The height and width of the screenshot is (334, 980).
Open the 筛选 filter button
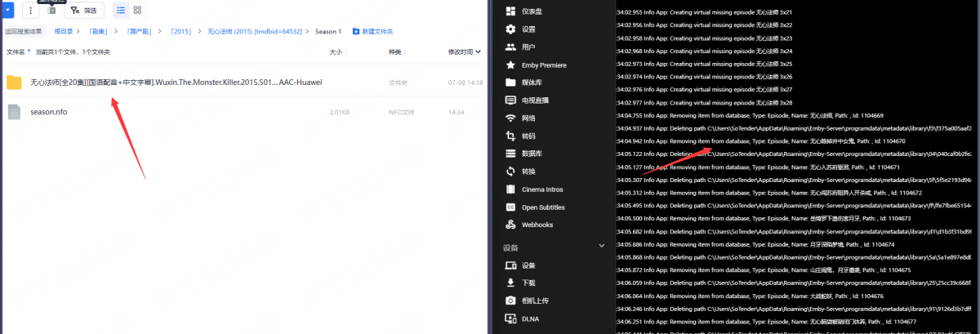(84, 11)
